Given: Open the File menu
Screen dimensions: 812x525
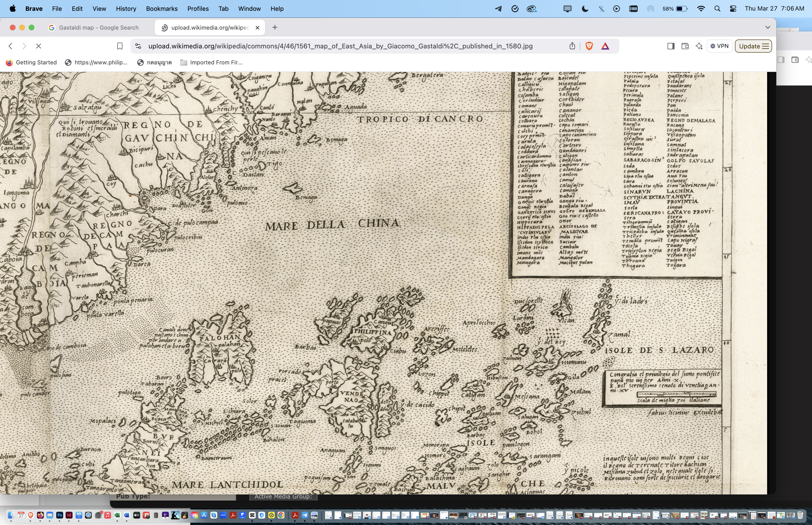Looking at the screenshot, I should [x=57, y=8].
